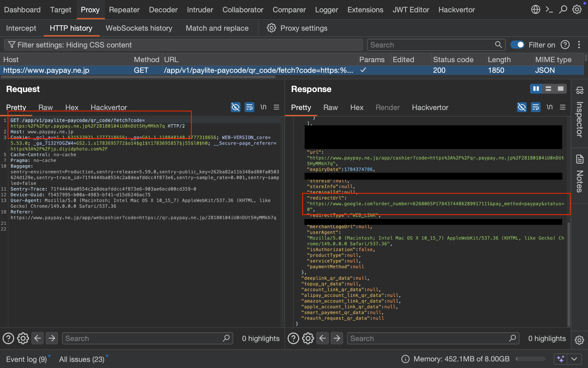Open Response search help icon
This screenshot has width=588, height=368.
pos(293,338)
